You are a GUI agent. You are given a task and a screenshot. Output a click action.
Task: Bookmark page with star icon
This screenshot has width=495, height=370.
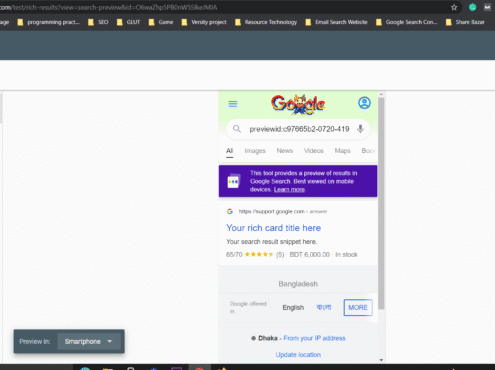coord(454,7)
